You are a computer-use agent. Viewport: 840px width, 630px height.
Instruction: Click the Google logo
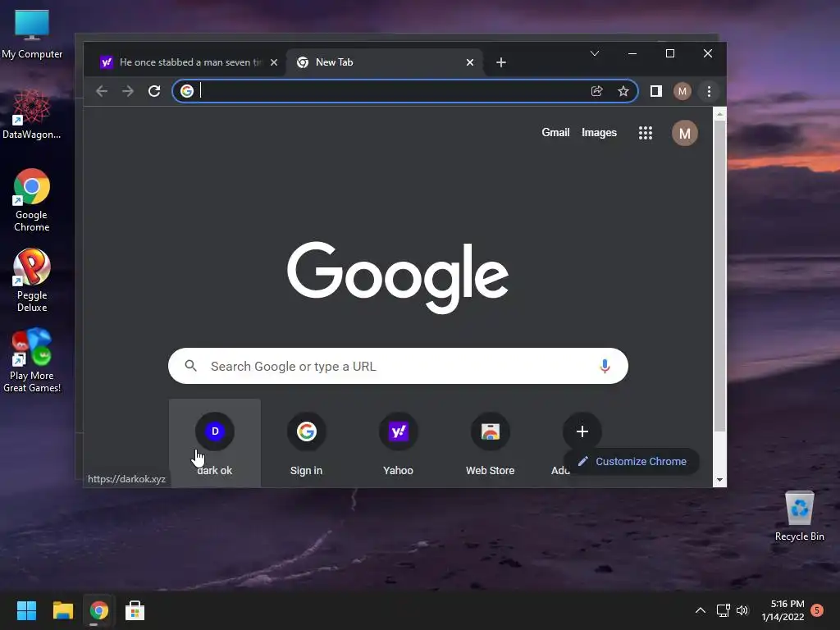tap(398, 276)
